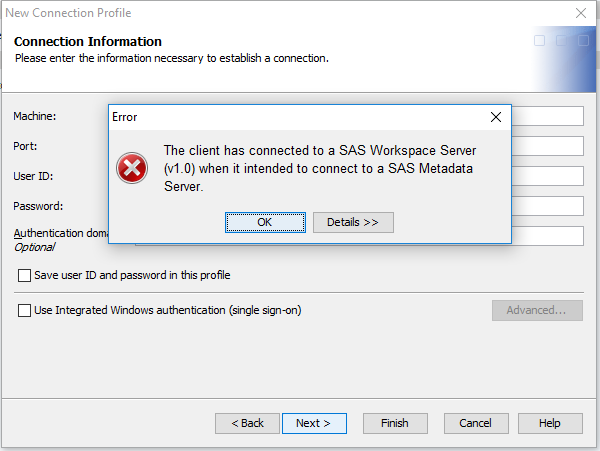Enable Save user ID and password checkbox

(x=25, y=275)
